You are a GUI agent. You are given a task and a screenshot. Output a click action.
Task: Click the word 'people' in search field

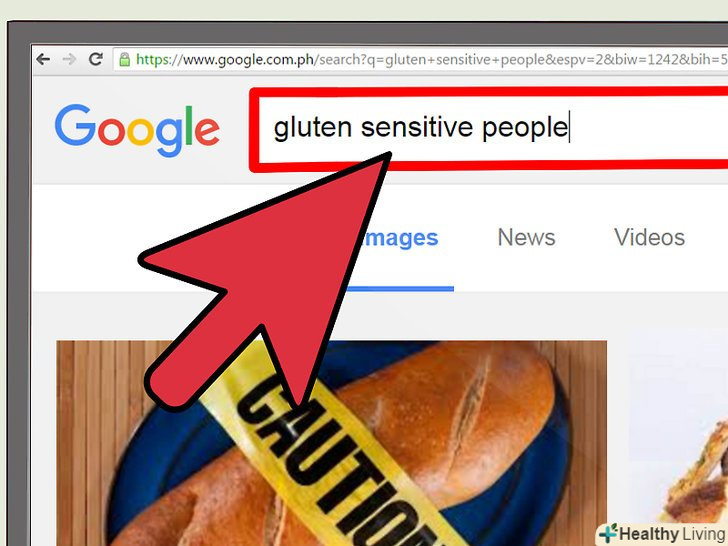525,128
